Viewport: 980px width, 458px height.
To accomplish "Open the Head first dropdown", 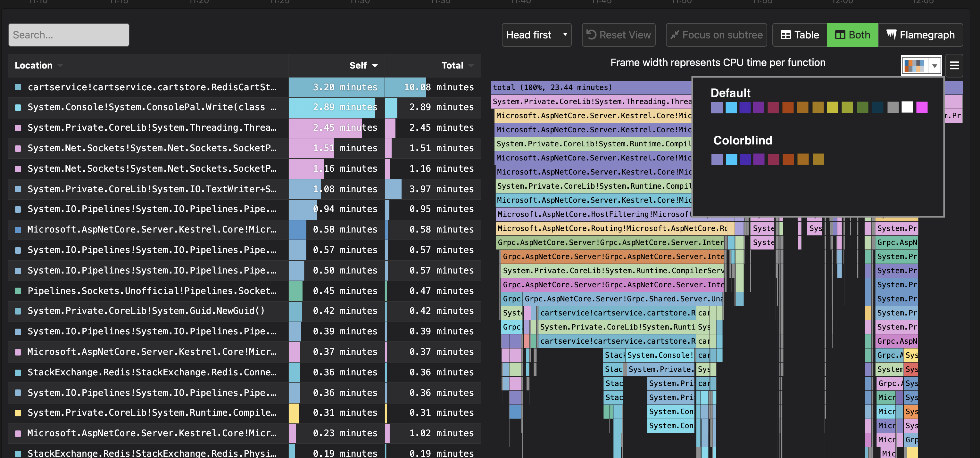I will pos(536,35).
